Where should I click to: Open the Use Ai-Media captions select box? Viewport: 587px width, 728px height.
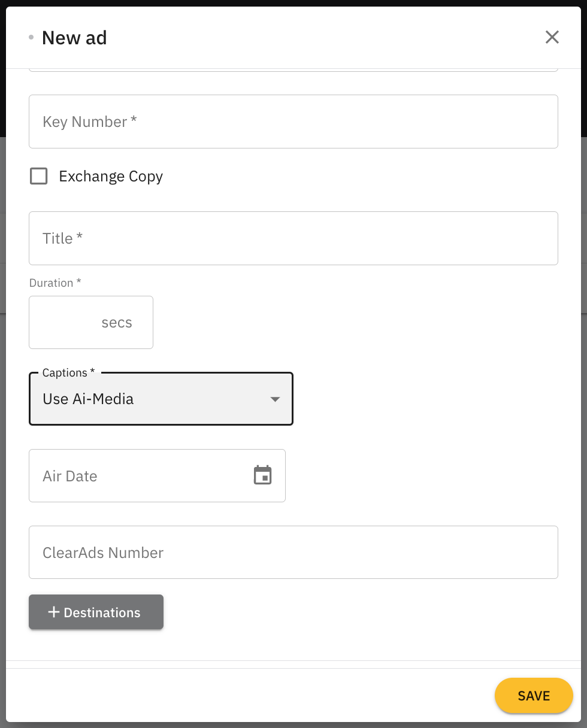click(150, 399)
